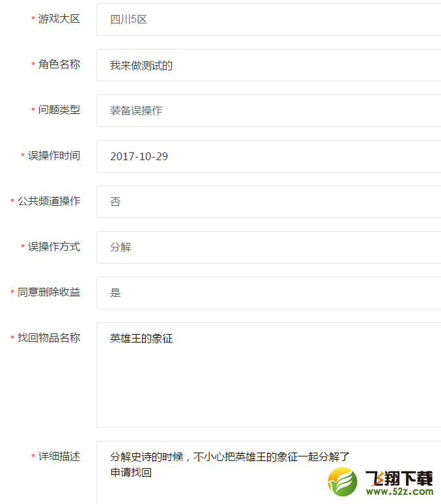Click the 角色名称 input with 我来做测试的

(269, 65)
